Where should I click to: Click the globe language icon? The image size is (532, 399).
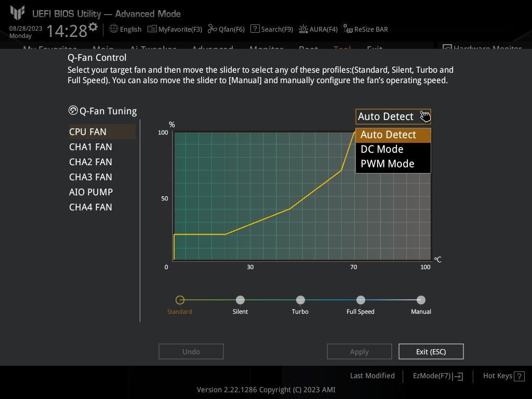114,29
